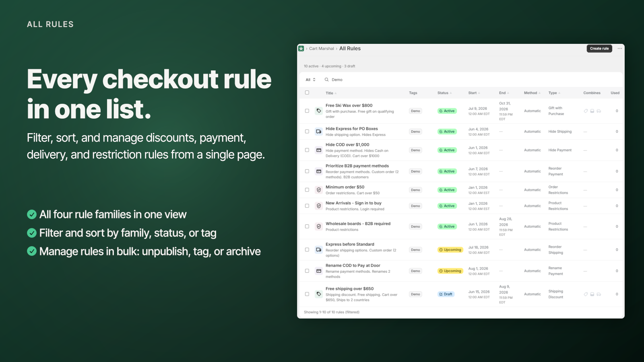644x362 pixels.
Task: Sort rules by Type column
Action: point(554,93)
